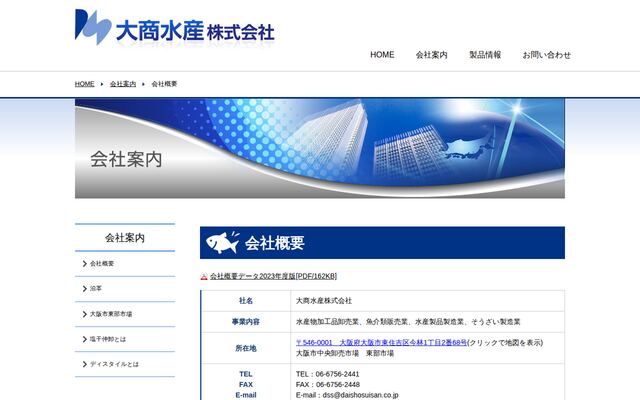Click the 大商水産株式会社 logo in the header
This screenshot has height=400, width=640.
point(175,27)
